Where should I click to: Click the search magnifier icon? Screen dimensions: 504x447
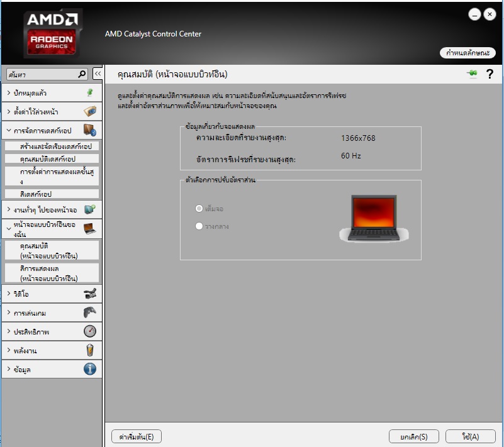coord(82,74)
